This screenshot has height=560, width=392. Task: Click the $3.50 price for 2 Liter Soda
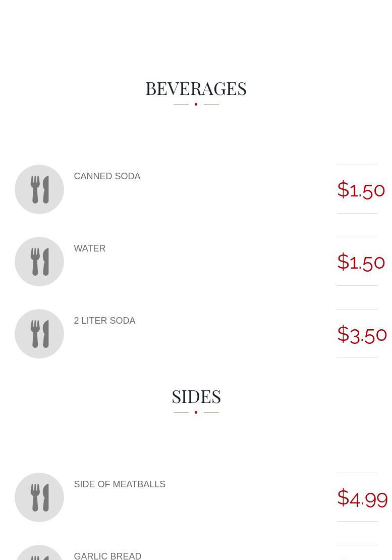[362, 334]
